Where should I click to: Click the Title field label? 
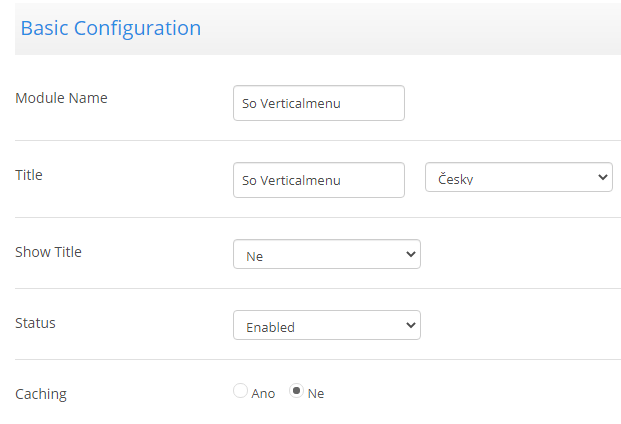(29, 175)
